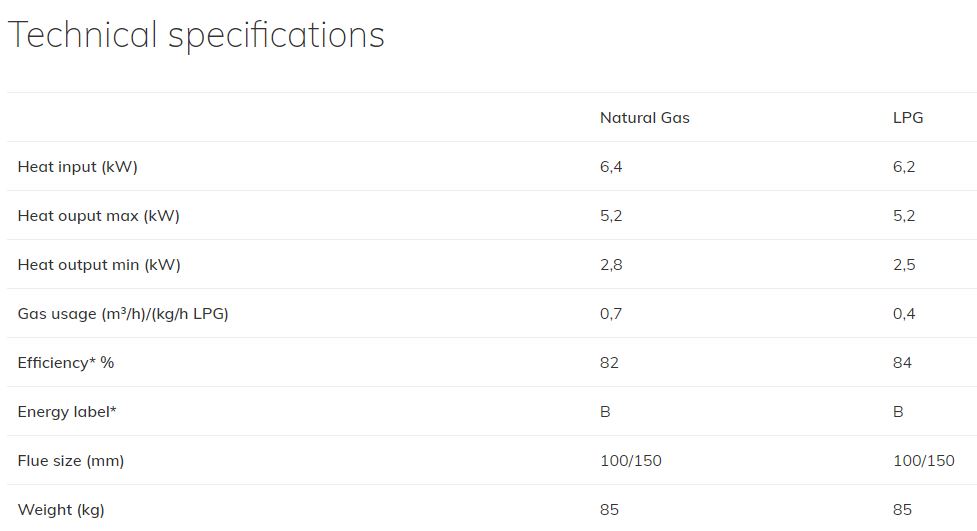
Task: Click LPG heat input value 6,2
Action: tap(903, 167)
